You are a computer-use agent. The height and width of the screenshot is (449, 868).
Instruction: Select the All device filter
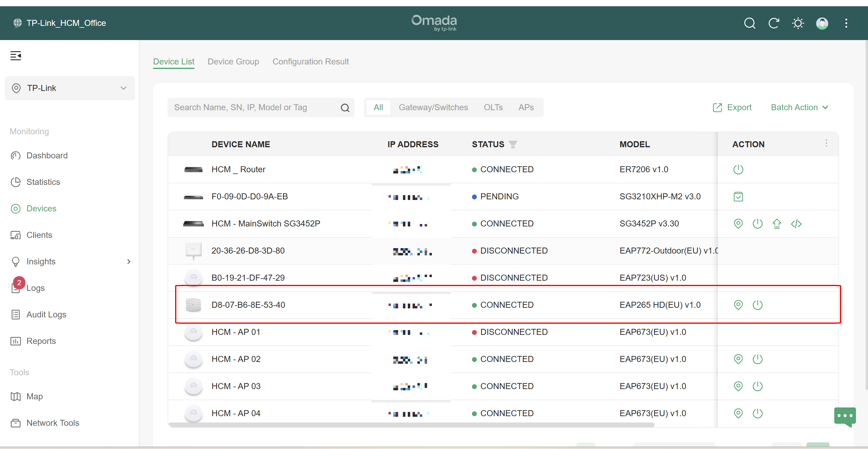[x=378, y=108]
